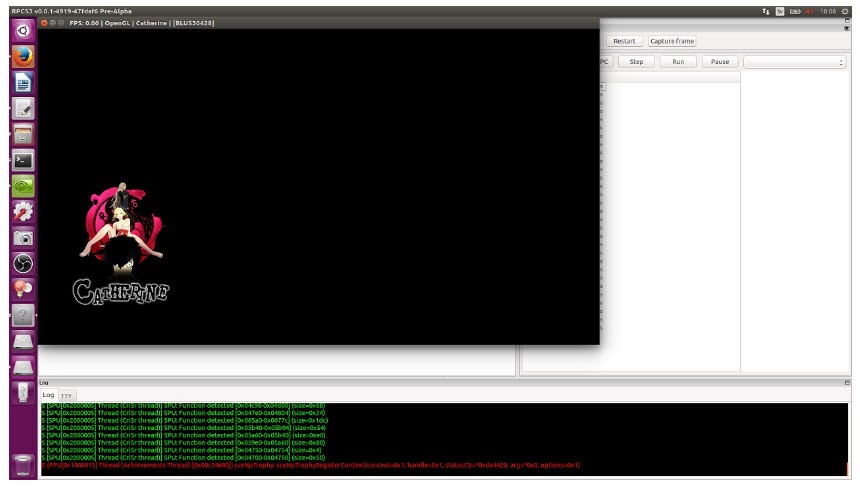Open the thread selection combo box
Screen dimensions: 860x486
[795, 62]
